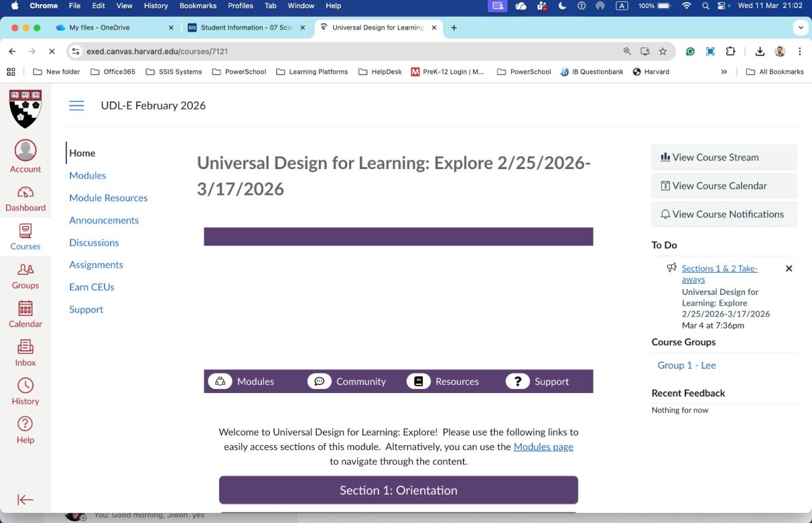Open the Account avatar in Canvas sidebar
Image resolution: width=812 pixels, height=523 pixels.
point(25,156)
